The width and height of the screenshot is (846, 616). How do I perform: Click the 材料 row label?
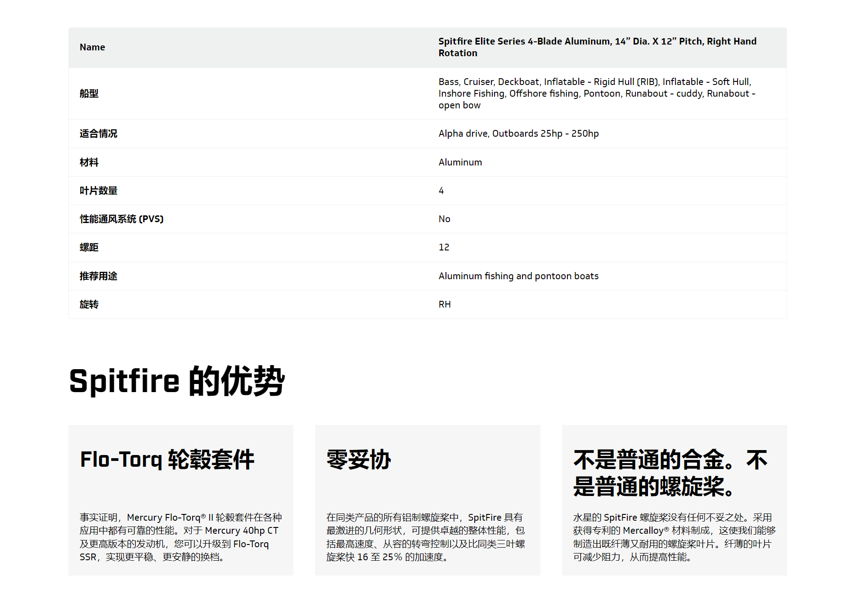click(89, 162)
